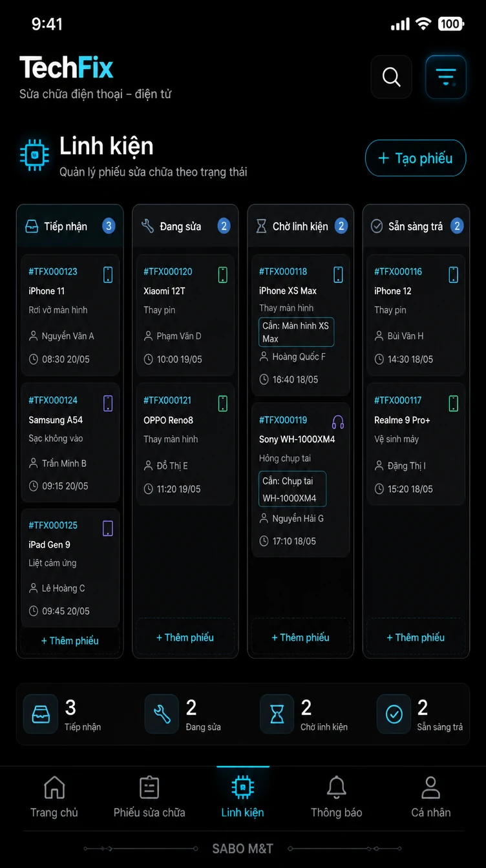Open the Cá nhân profile tab
The image size is (486, 868).
(431, 797)
